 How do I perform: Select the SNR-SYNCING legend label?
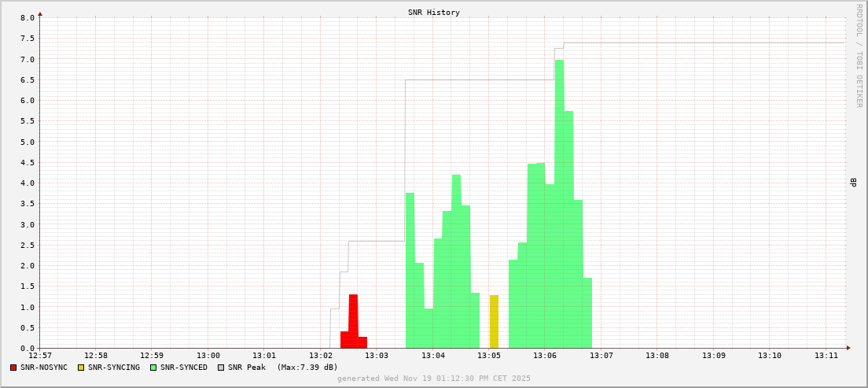(114, 368)
